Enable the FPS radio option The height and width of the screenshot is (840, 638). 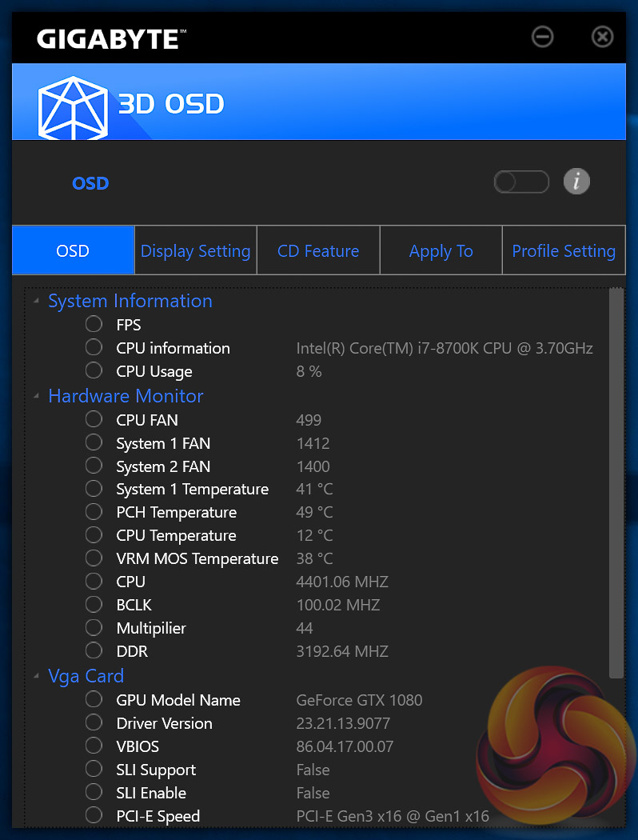click(94, 324)
